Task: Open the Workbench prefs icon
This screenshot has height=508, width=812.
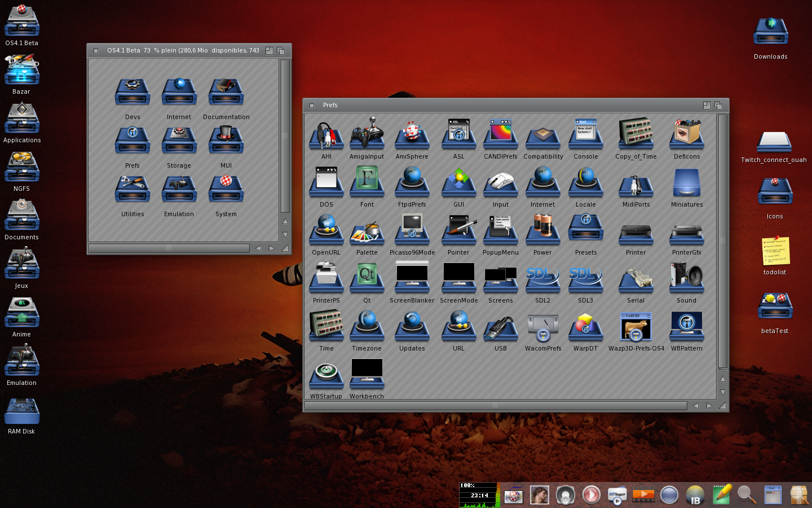Action: tap(367, 374)
